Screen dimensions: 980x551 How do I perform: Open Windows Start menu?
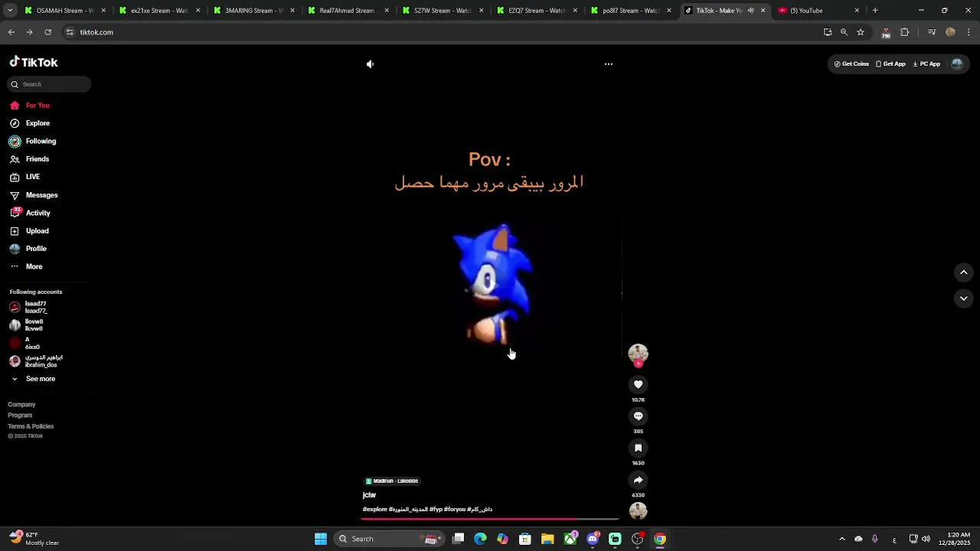(x=321, y=539)
